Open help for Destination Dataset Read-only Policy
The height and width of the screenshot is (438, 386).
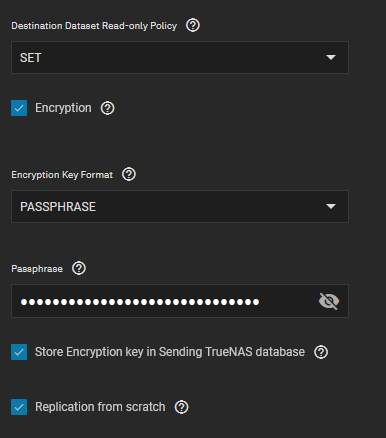(x=193, y=25)
